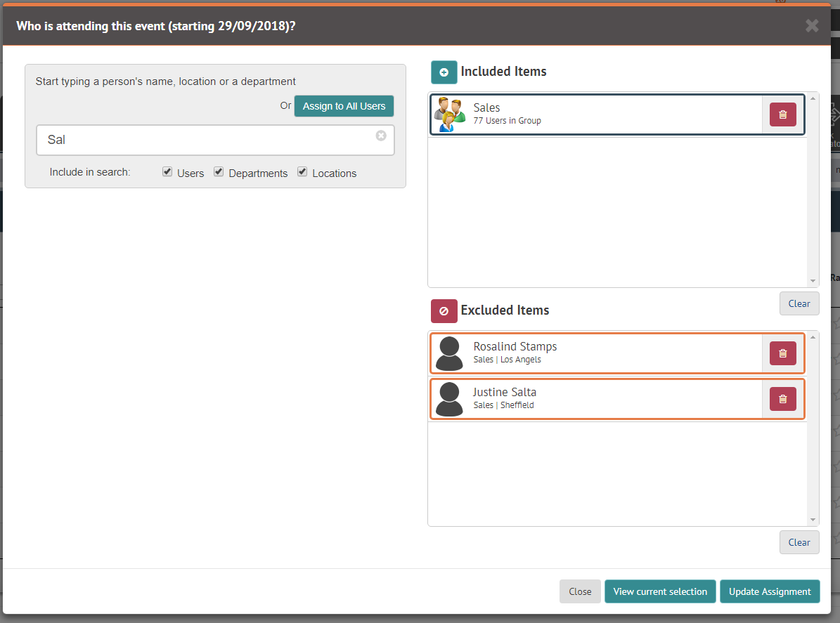Clear the Excluded Items list
840x623 pixels.
[799, 542]
